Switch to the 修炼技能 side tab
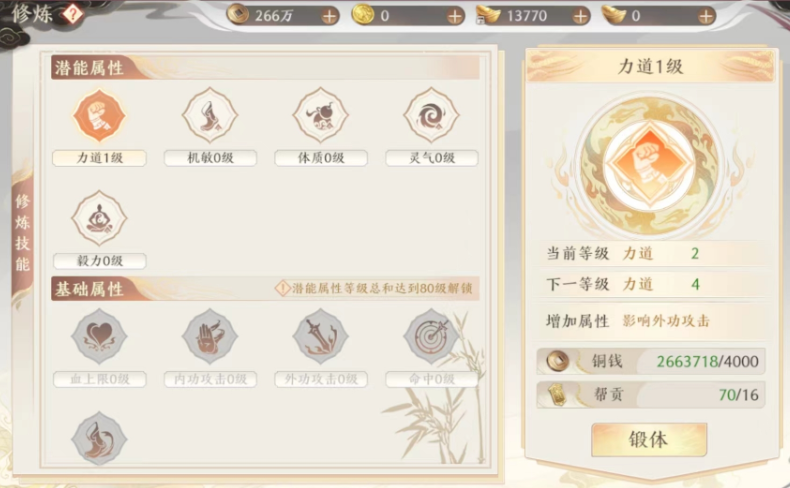790x488 pixels. point(23,232)
